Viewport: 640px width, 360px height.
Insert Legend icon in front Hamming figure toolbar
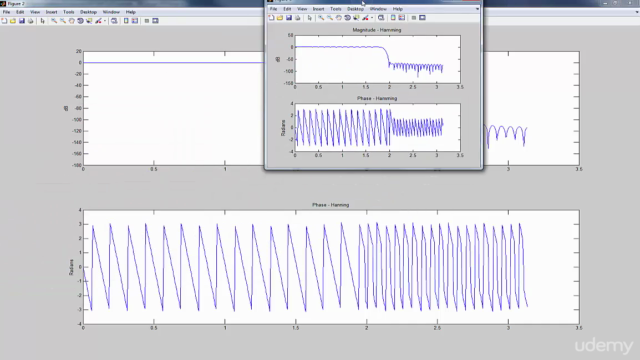(402, 18)
